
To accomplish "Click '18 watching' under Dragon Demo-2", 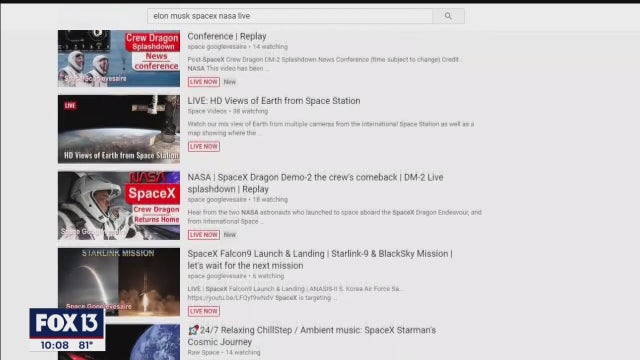I will coord(270,200).
